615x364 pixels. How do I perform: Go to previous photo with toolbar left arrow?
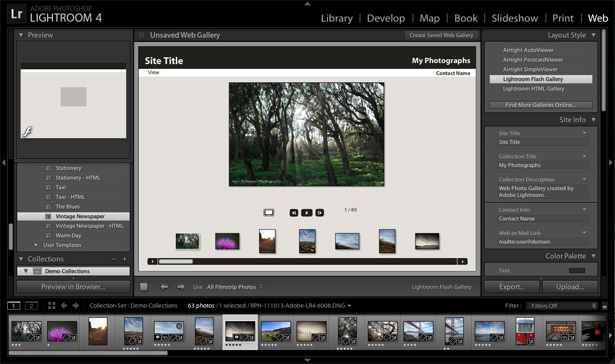164,287
